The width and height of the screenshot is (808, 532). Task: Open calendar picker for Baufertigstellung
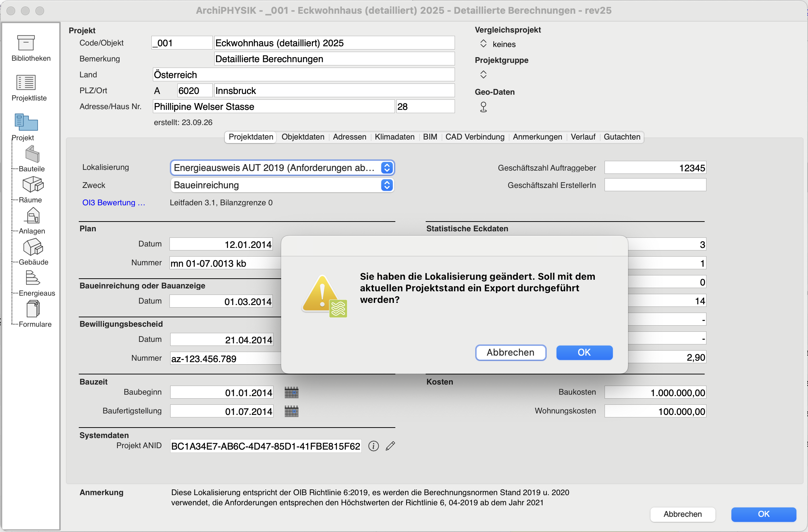pos(291,411)
